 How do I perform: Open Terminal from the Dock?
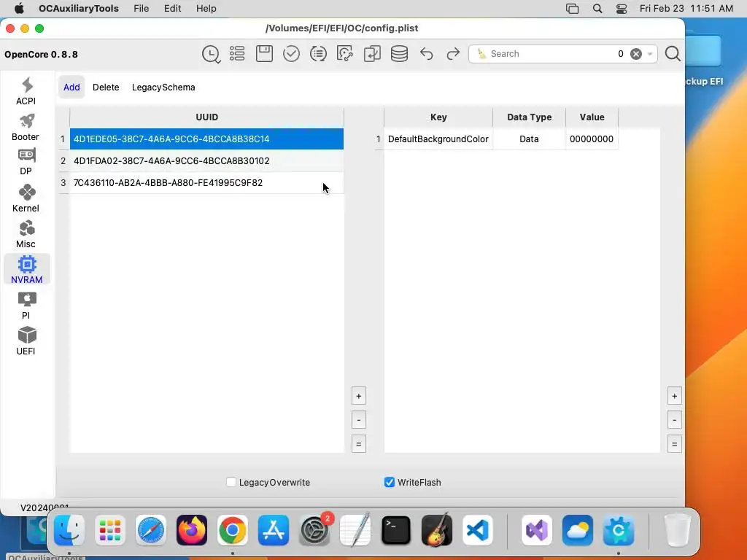coord(396,530)
